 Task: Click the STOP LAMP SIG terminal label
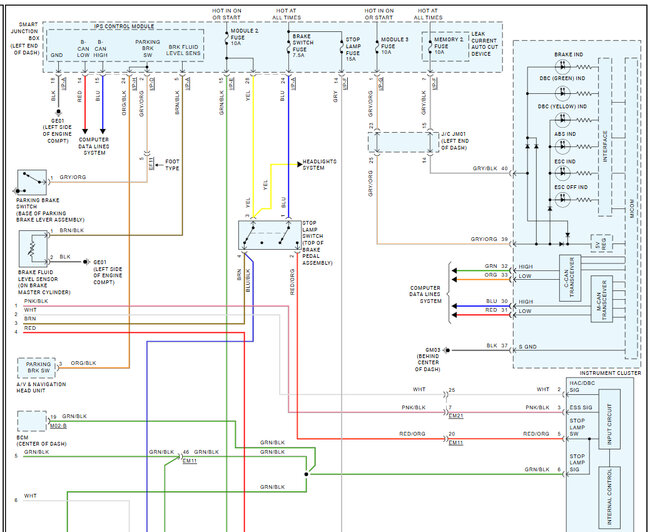click(x=577, y=462)
